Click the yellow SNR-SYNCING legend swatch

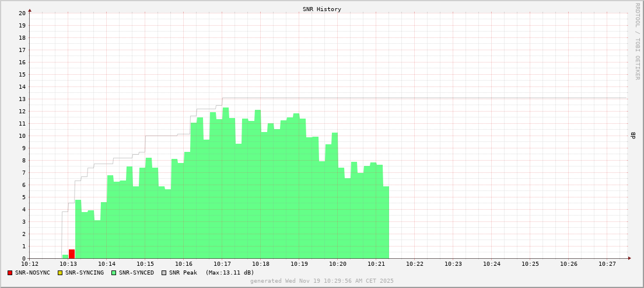(x=60, y=273)
